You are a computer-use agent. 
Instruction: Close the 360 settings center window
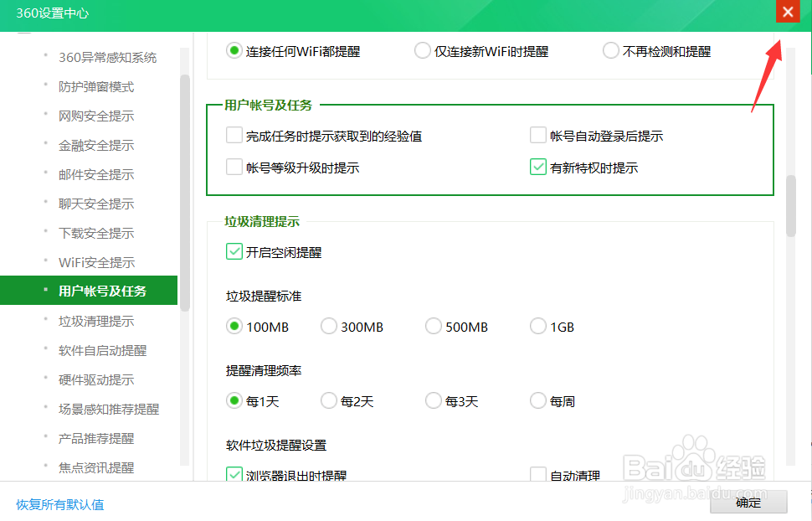click(x=788, y=12)
